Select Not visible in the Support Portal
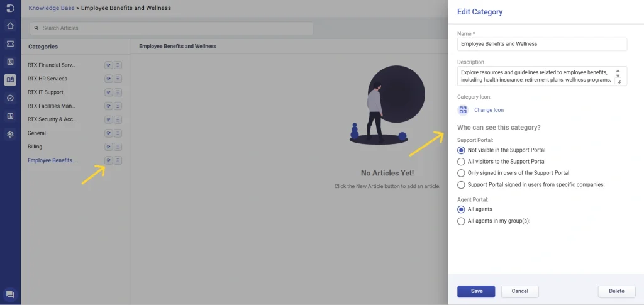This screenshot has height=305, width=644. pyautogui.click(x=461, y=150)
